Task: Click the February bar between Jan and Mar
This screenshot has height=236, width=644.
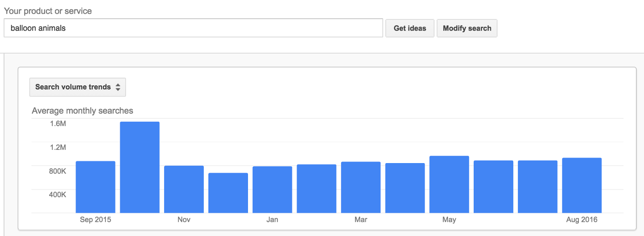Action: [317, 188]
